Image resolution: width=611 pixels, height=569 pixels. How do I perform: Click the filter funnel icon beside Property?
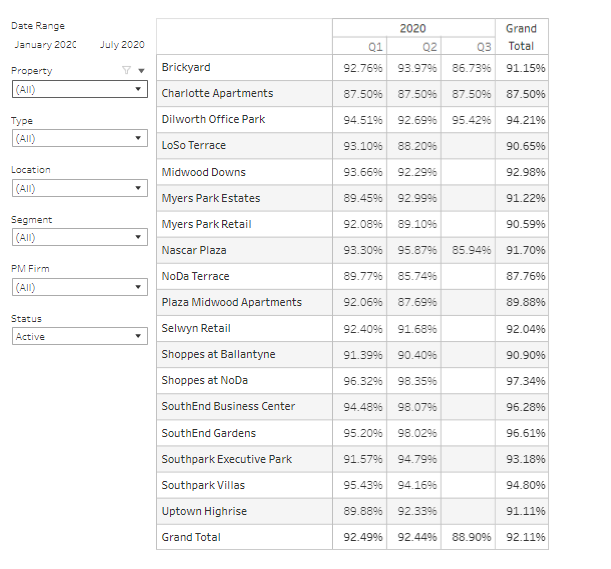pyautogui.click(x=126, y=70)
